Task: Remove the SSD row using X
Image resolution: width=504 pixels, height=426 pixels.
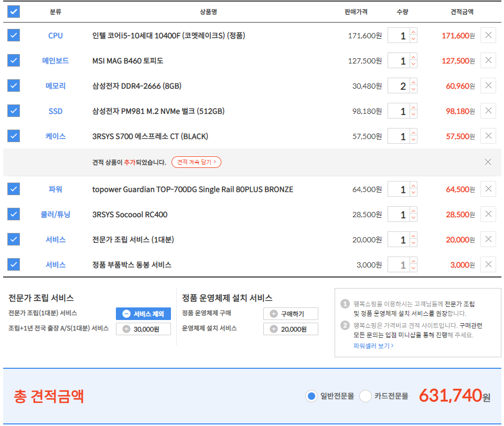Action: (488, 111)
